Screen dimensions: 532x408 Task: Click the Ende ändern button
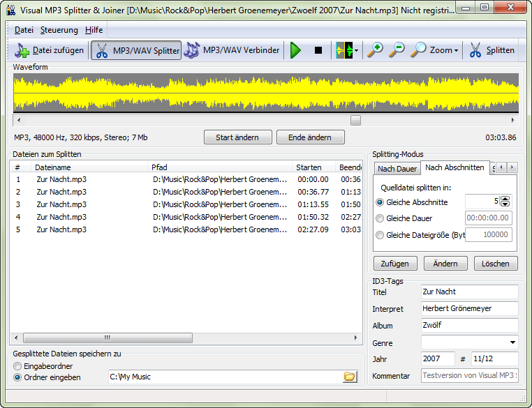coord(310,137)
